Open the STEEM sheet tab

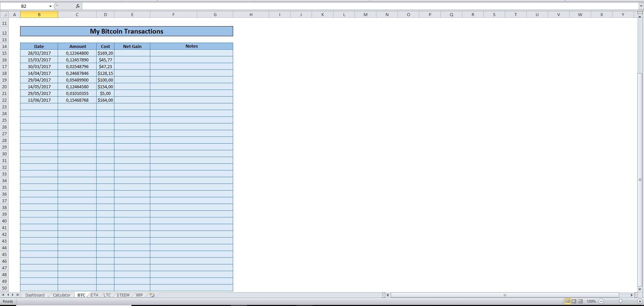tap(123, 295)
